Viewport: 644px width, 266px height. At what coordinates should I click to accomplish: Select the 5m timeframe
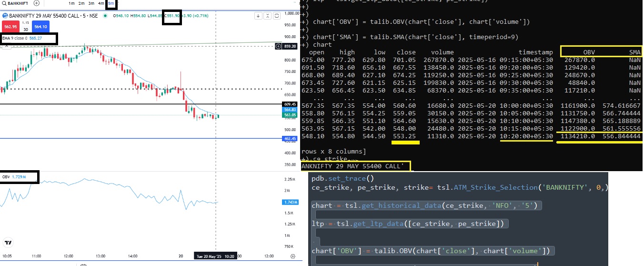111,3
